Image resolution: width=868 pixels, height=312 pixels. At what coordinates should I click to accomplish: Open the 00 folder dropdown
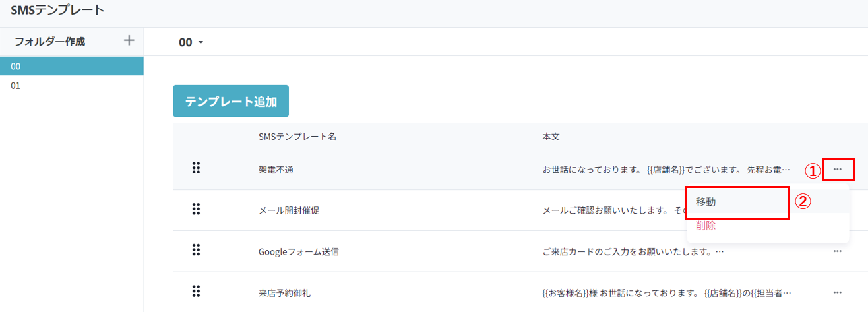[191, 42]
